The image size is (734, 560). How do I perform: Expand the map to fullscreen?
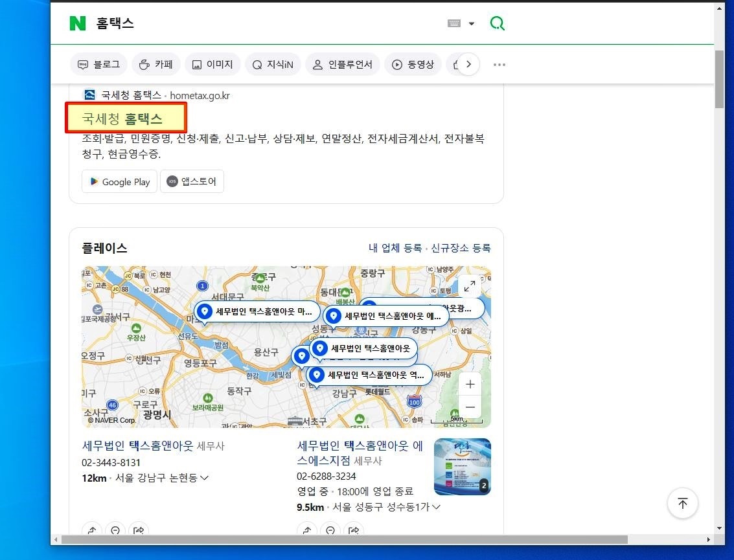(x=470, y=286)
